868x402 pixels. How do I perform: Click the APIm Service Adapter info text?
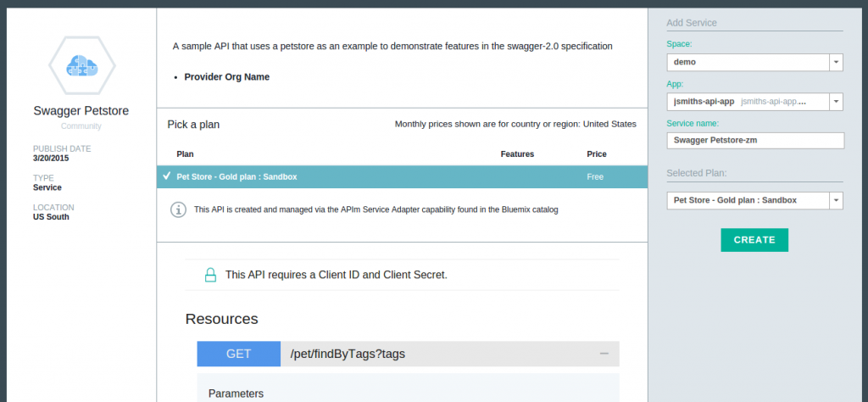[x=376, y=209]
